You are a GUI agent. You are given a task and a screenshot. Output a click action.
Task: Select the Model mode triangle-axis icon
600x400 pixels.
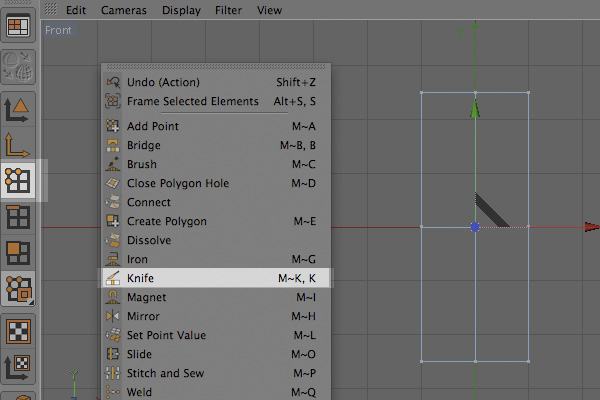[17, 110]
